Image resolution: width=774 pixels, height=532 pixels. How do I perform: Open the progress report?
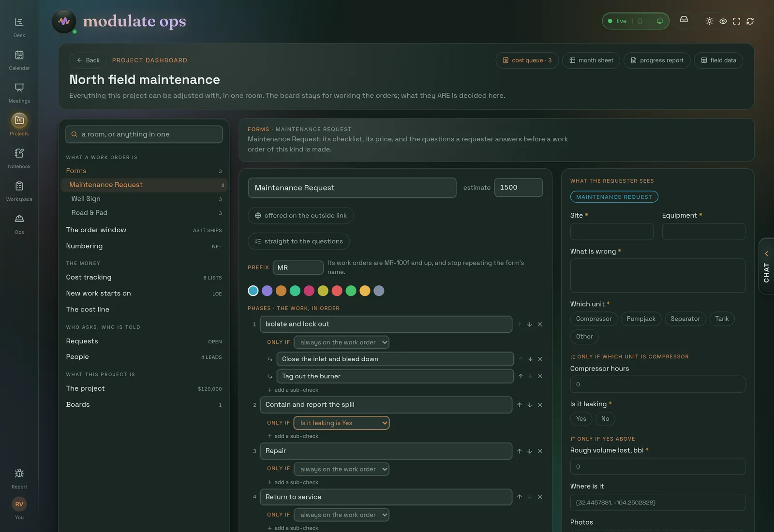coord(657,60)
